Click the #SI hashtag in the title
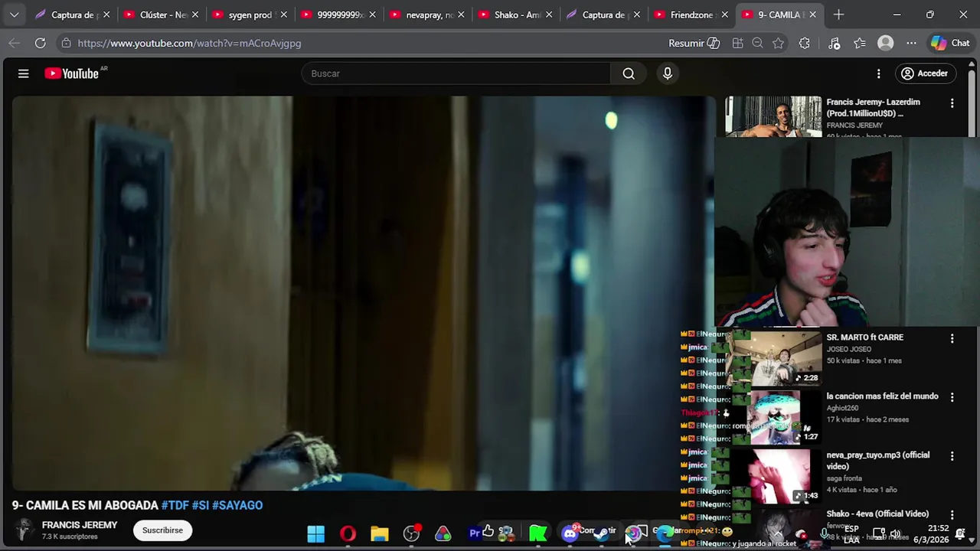Screen dimensions: 980x551 (200, 505)
